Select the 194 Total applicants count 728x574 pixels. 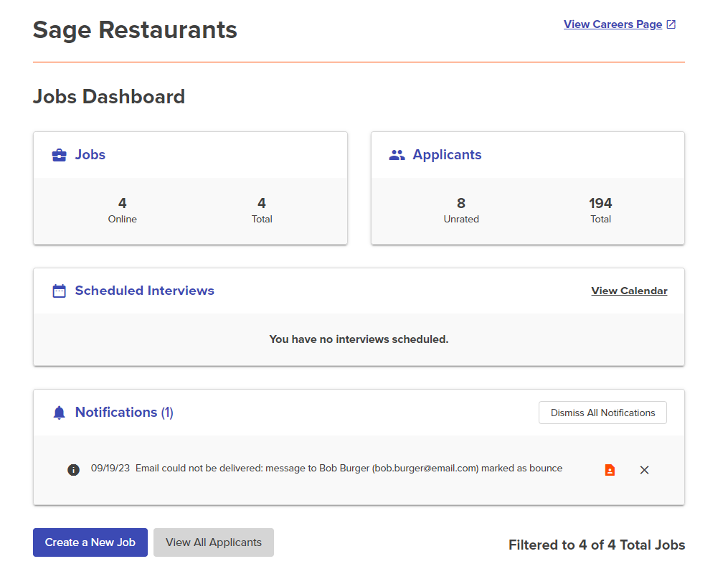coord(600,204)
